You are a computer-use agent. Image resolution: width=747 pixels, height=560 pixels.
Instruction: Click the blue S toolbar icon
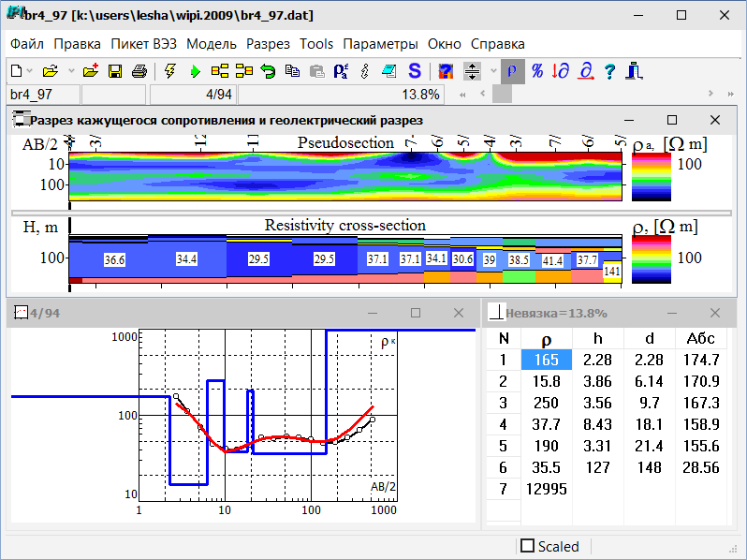click(x=414, y=71)
